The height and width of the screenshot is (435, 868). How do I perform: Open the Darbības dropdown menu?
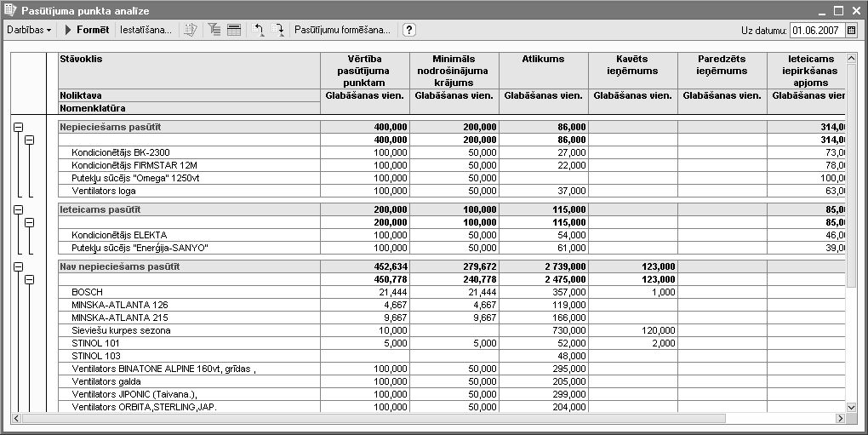point(30,30)
